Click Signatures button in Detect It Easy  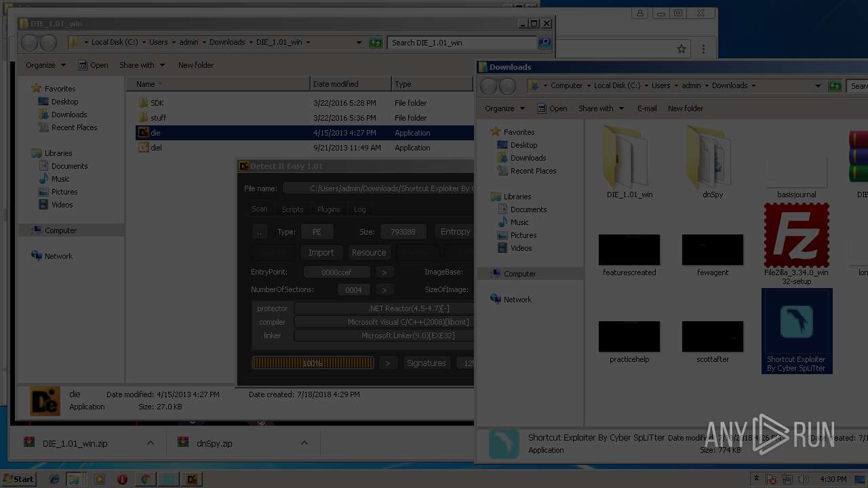pos(427,363)
